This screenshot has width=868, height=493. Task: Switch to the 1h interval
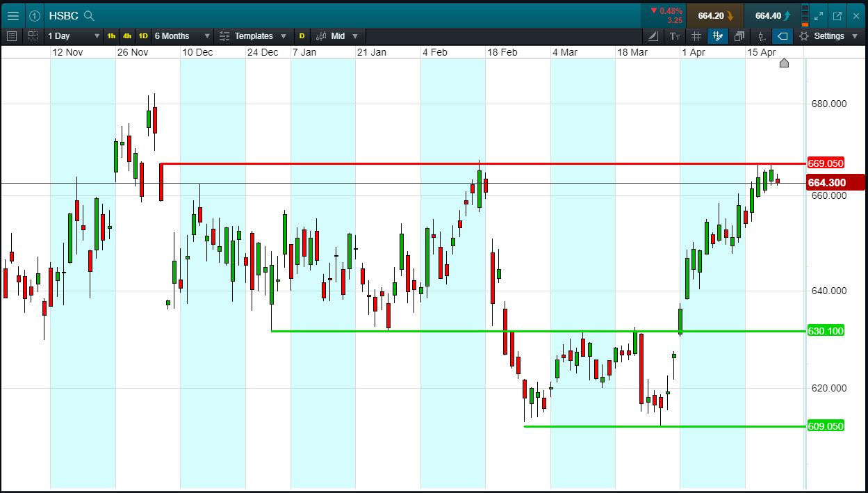point(111,35)
